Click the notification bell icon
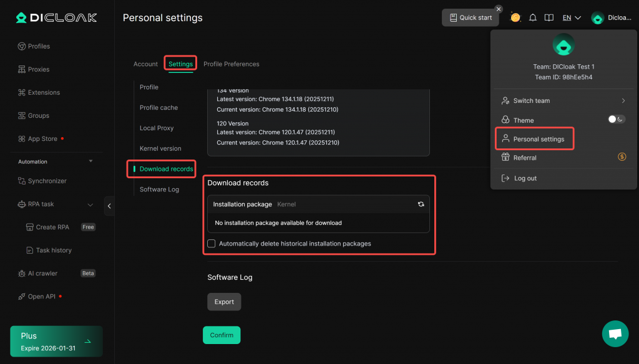 532,18
